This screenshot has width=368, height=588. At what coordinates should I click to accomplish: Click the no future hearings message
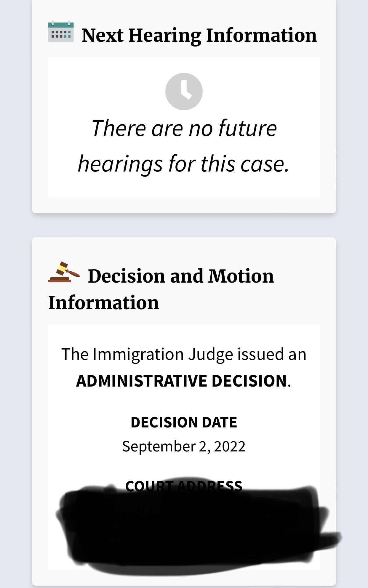tap(184, 146)
